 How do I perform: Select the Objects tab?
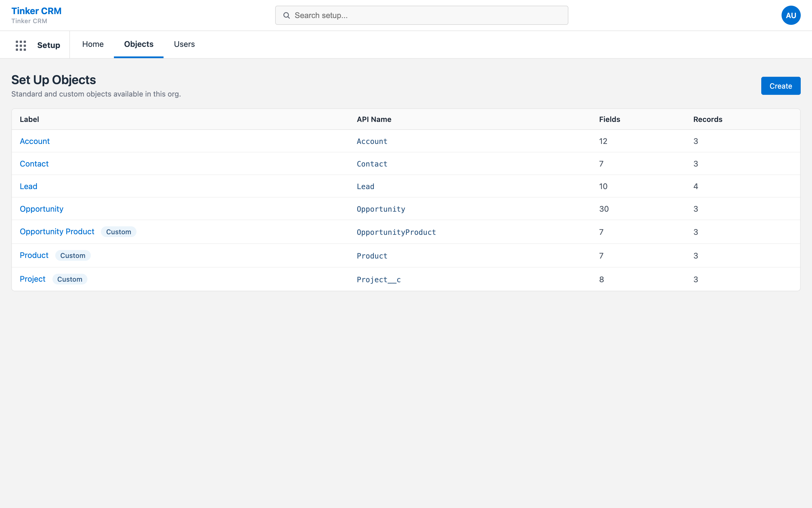(139, 44)
